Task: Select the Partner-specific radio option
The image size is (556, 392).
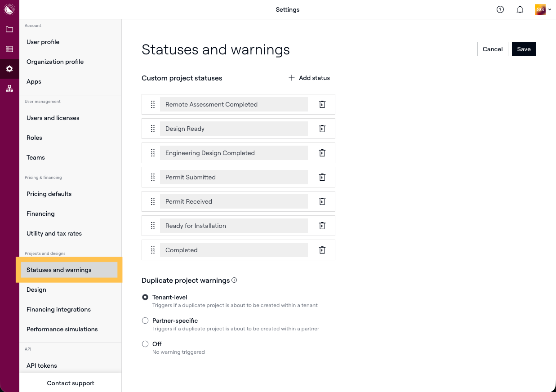Action: [145, 321]
